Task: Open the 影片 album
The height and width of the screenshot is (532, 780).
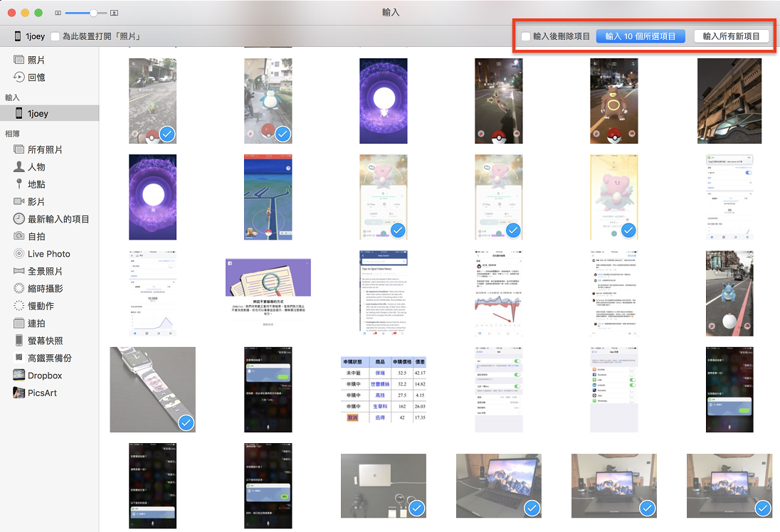Action: tap(35, 201)
